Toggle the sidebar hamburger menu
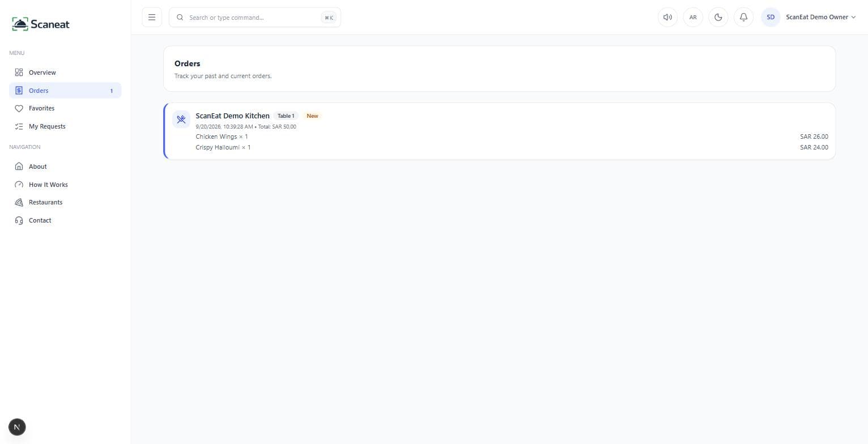 (x=152, y=17)
